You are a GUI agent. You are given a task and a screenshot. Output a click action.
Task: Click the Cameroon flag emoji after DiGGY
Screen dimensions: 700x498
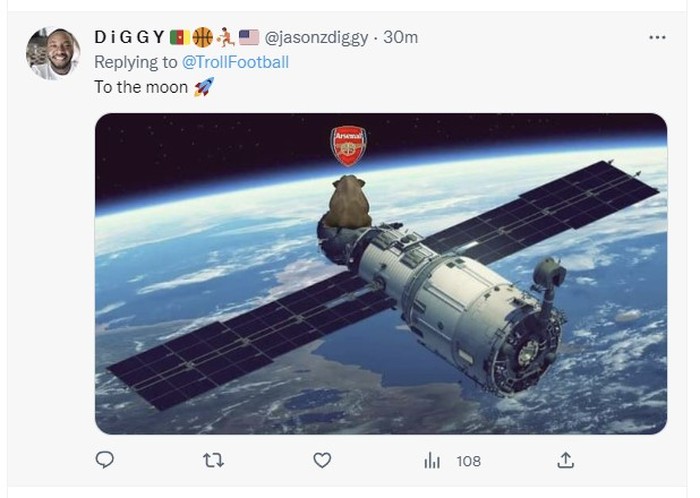pos(180,38)
